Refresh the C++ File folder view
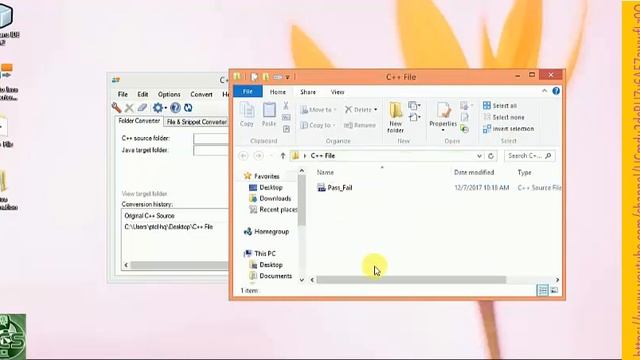Image resolution: width=640 pixels, height=360 pixels. click(491, 156)
